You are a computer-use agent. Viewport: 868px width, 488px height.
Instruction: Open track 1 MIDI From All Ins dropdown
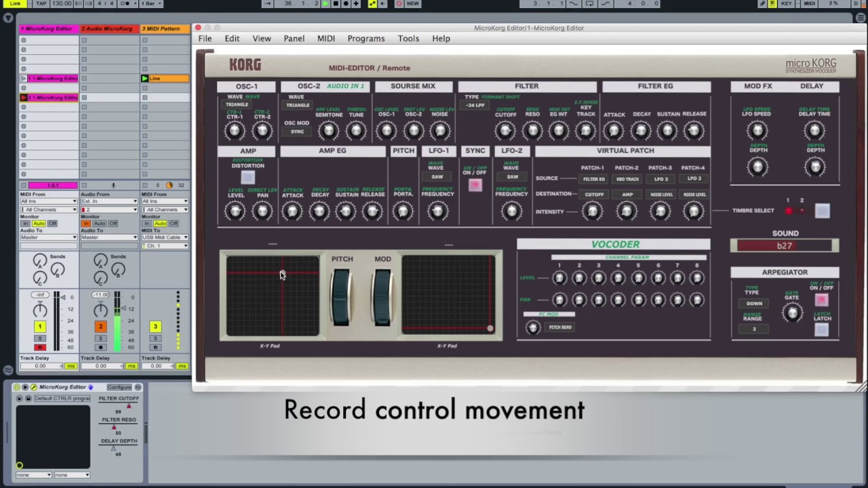point(48,201)
